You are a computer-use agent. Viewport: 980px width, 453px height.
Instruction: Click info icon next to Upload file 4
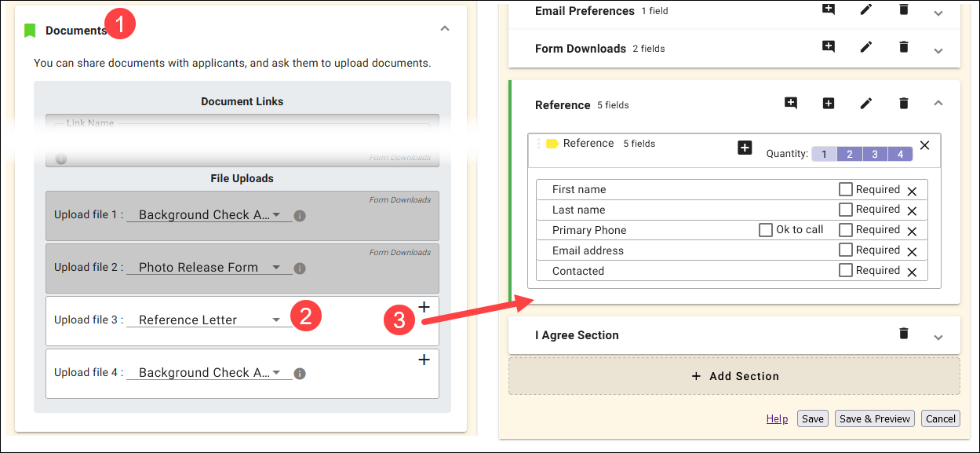click(299, 374)
